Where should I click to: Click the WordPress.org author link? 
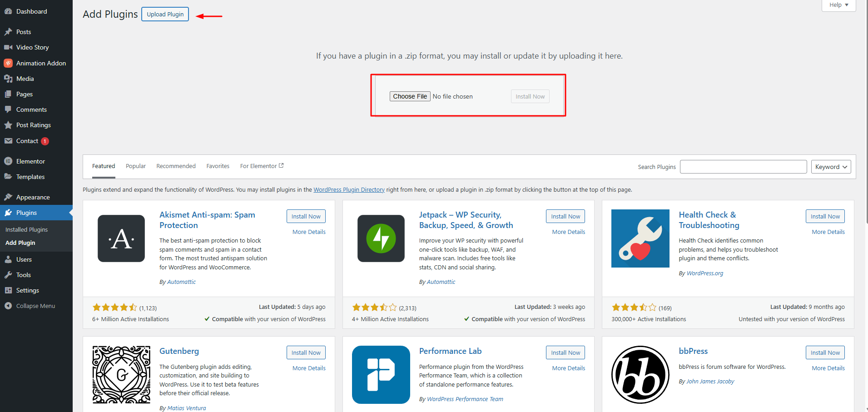704,273
